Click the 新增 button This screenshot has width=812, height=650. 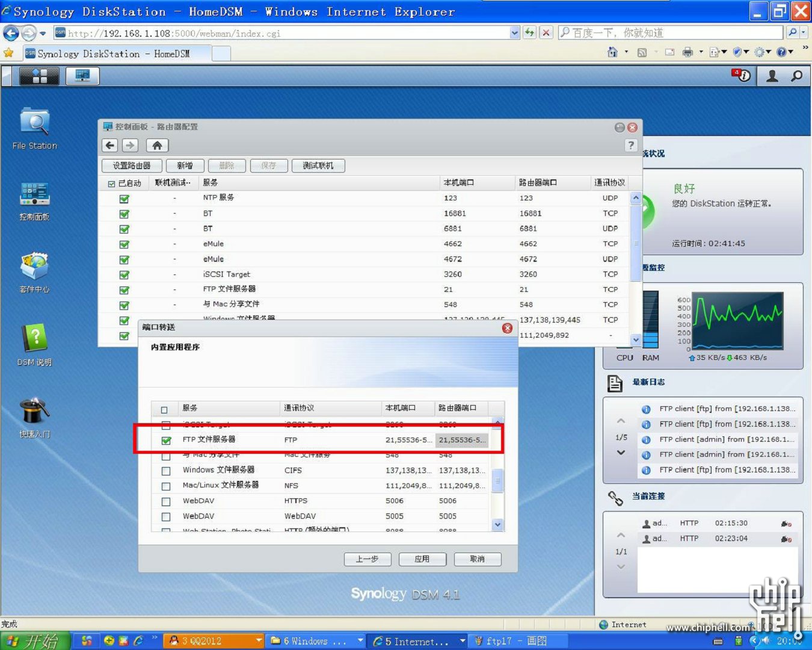pyautogui.click(x=185, y=166)
